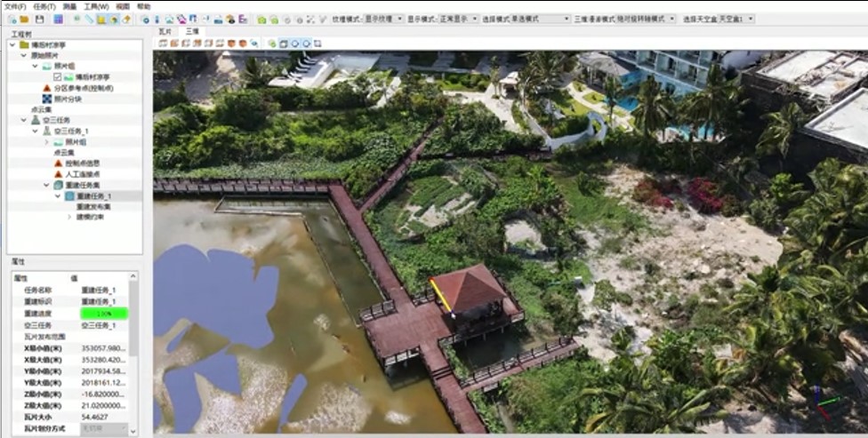Click the open folder toolbar icon

(24, 20)
